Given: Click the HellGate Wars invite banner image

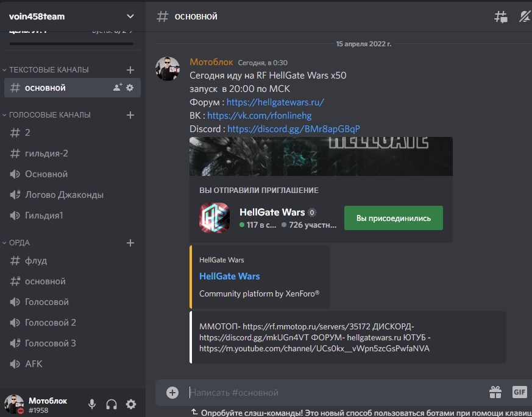Looking at the screenshot, I should tap(321, 156).
